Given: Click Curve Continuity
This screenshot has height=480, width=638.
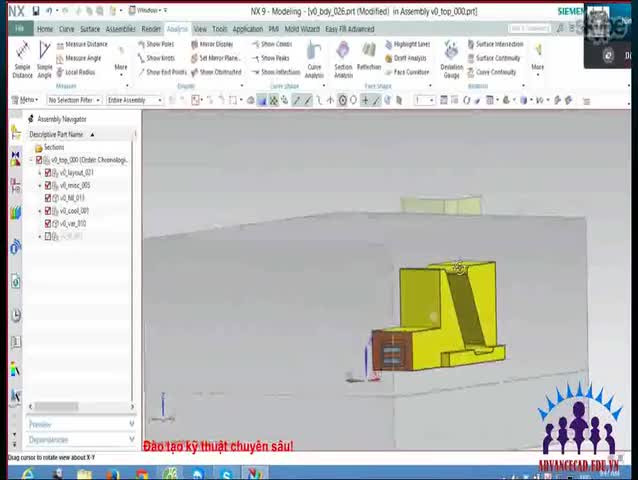Looking at the screenshot, I should [492, 72].
